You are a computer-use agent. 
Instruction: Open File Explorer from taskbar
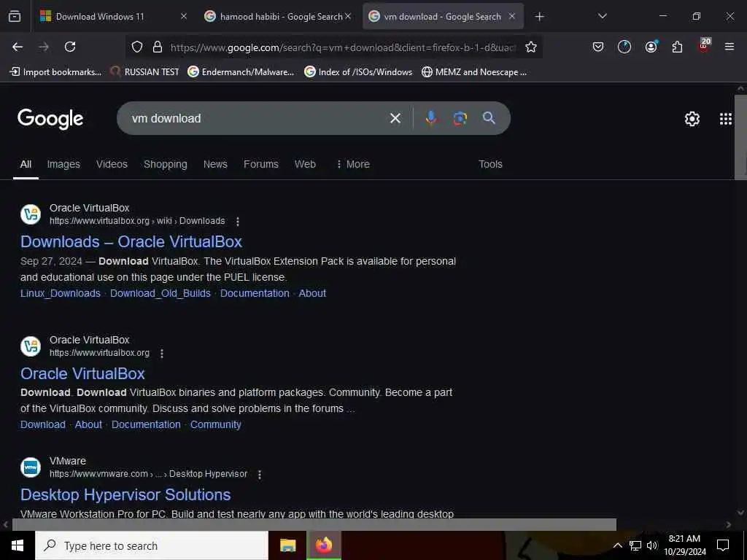[287, 545]
